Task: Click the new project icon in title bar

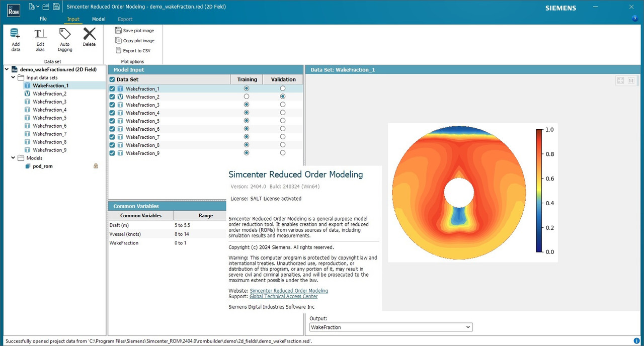Action: [x=32, y=7]
